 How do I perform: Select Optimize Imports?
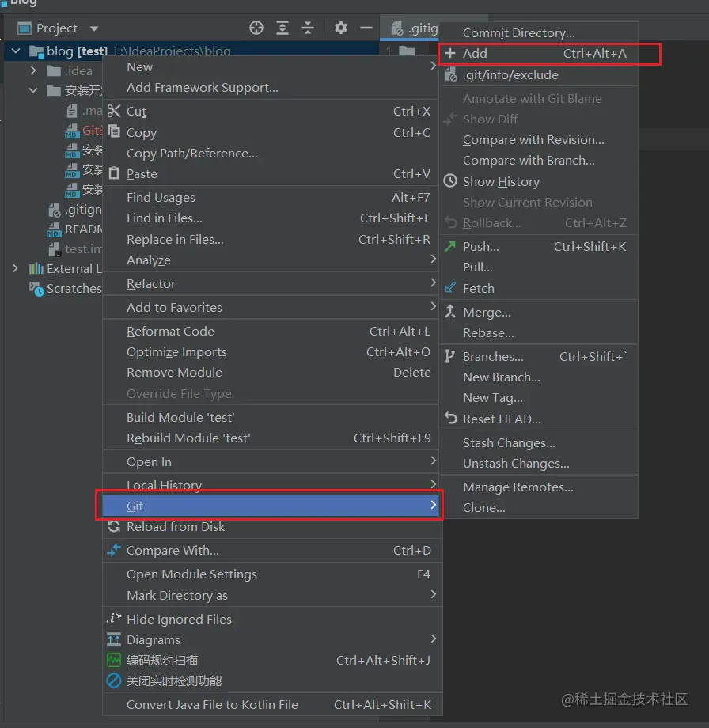(x=271, y=352)
